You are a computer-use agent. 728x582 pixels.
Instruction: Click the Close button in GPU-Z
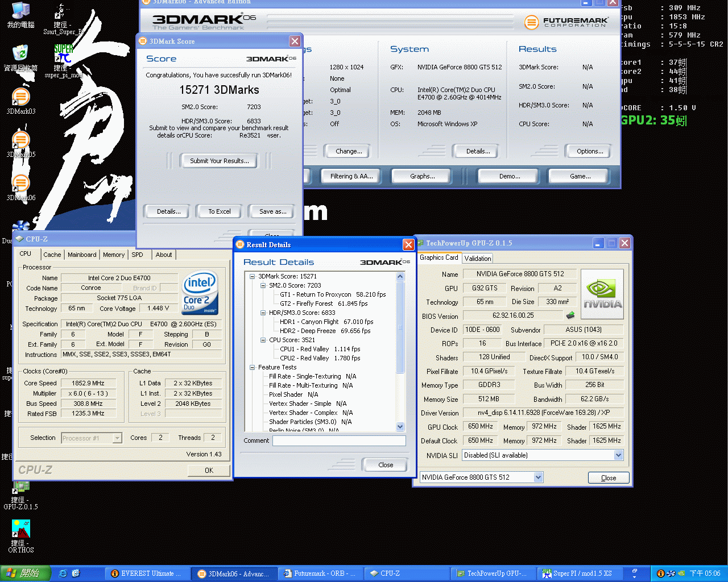[609, 478]
